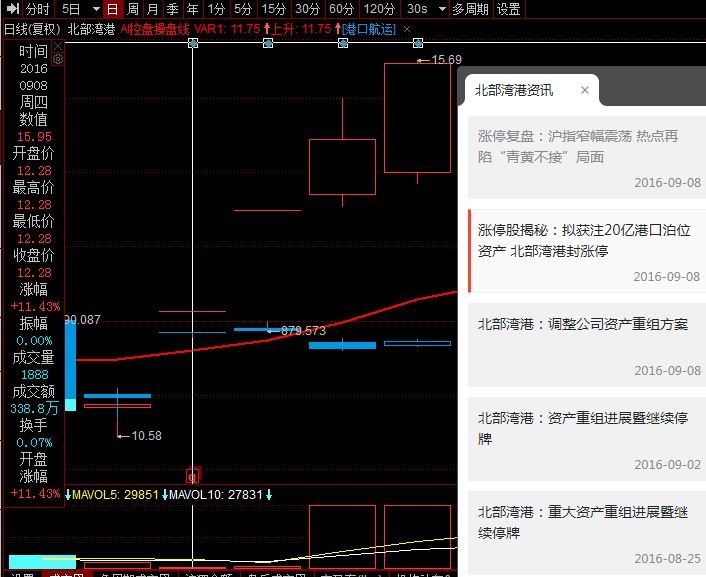Select the 月 monthly period tab
This screenshot has width=706, height=577.
[x=153, y=9]
